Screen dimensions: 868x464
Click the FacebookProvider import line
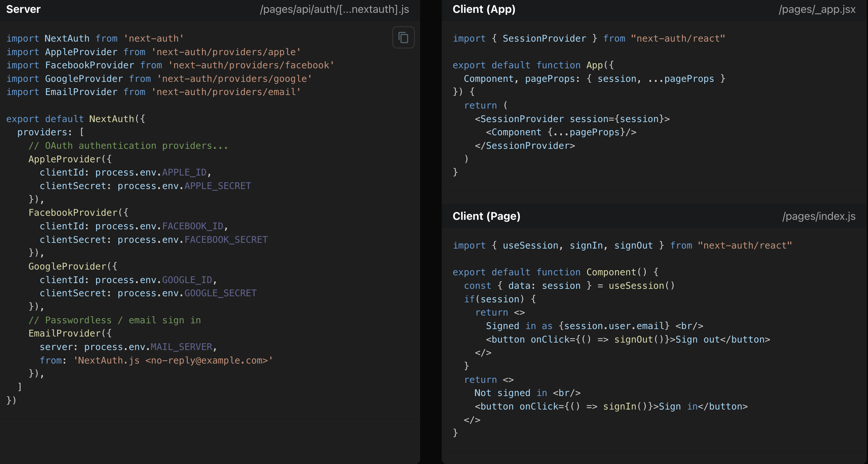[x=170, y=65]
